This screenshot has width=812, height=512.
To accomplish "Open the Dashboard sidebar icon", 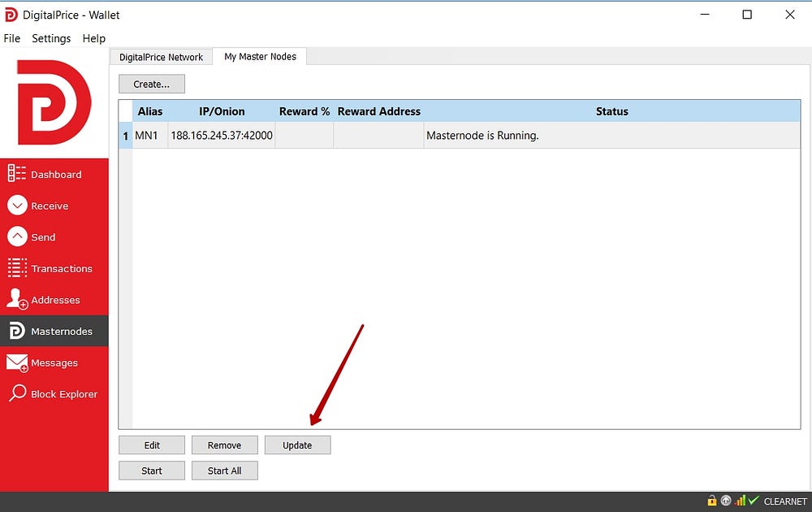I will [x=16, y=173].
